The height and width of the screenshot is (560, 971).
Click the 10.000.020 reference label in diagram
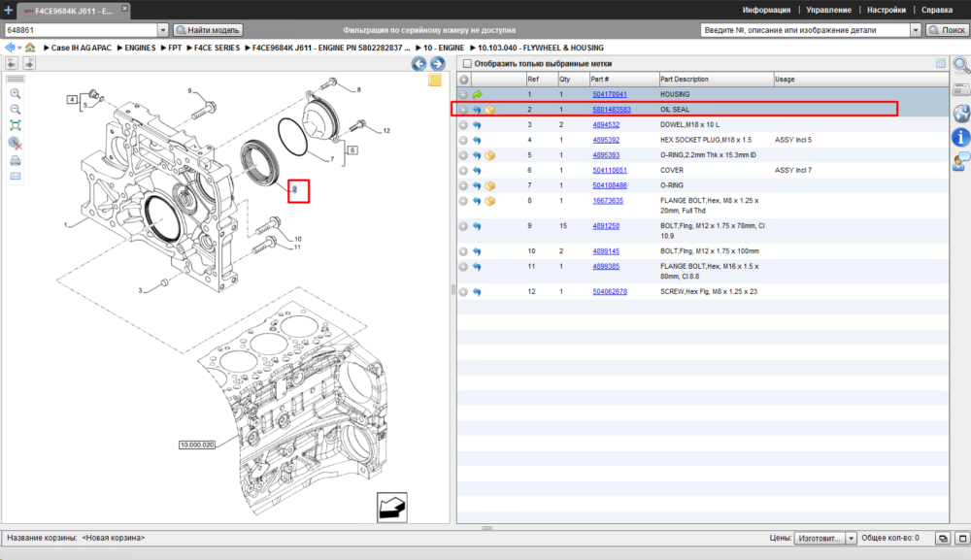(197, 445)
